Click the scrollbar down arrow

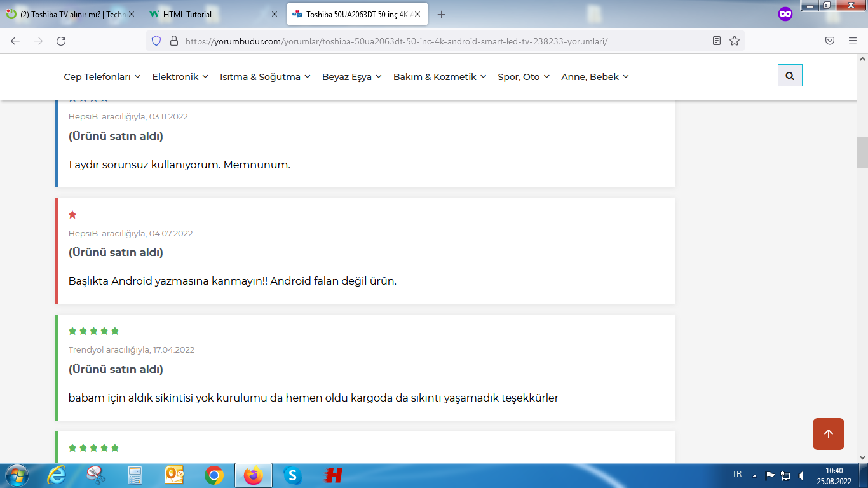[862, 457]
